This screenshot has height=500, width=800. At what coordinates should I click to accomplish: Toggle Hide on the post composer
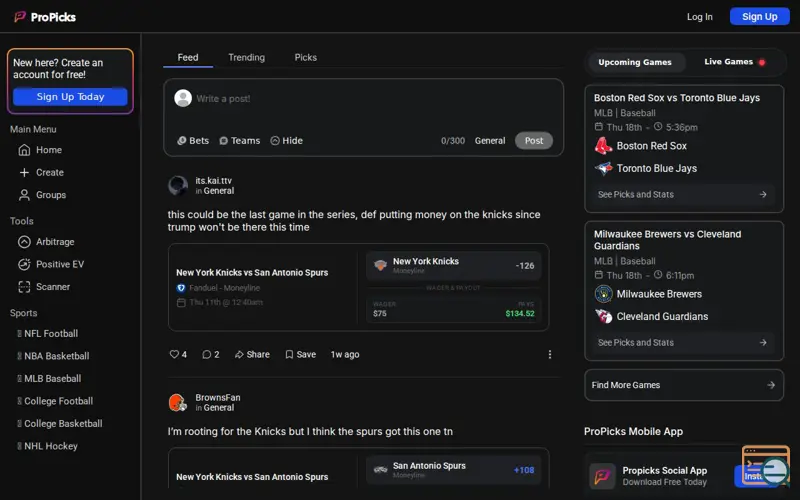286,141
